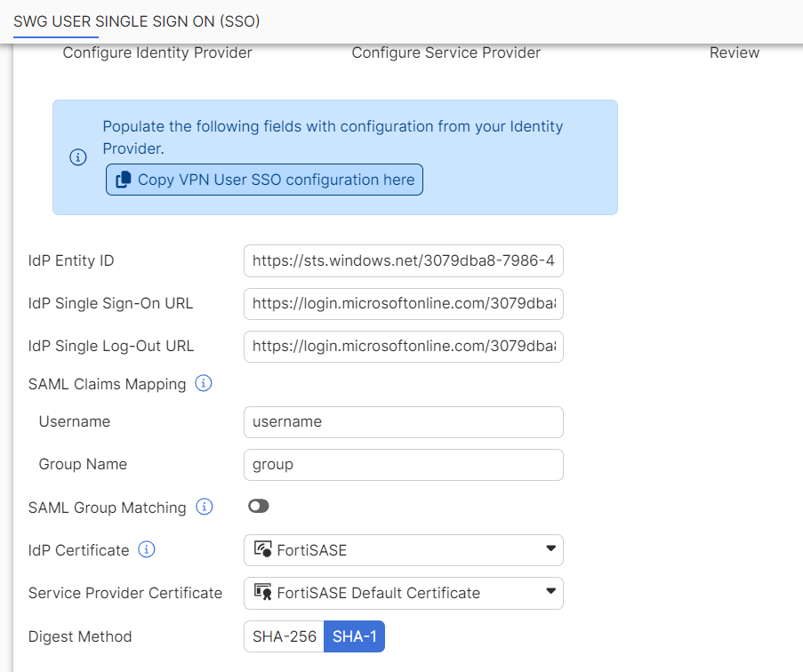The width and height of the screenshot is (803, 672).
Task: Go to Configure Identity Provider step
Action: [x=157, y=53]
